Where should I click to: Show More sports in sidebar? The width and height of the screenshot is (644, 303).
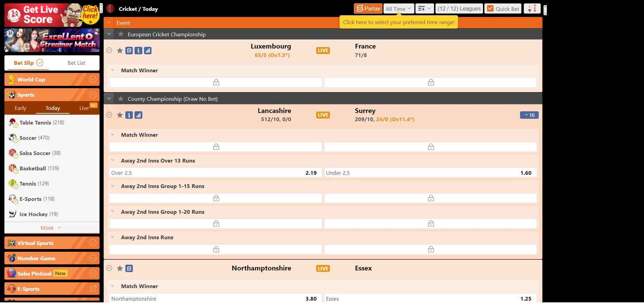point(51,228)
